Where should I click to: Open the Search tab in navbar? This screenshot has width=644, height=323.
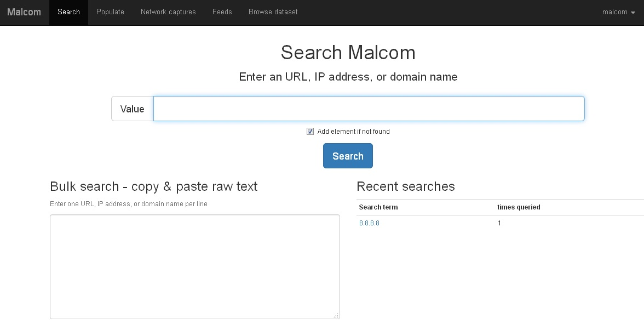click(x=68, y=12)
